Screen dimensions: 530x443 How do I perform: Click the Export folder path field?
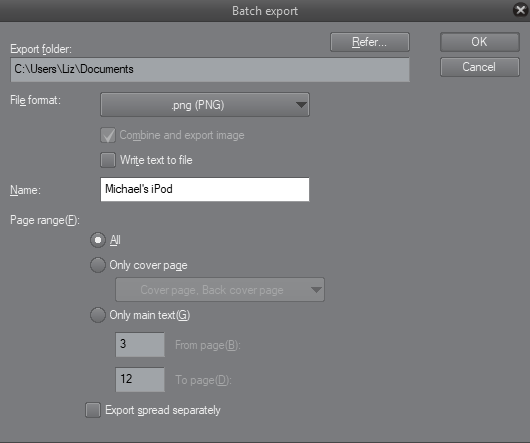click(x=210, y=70)
